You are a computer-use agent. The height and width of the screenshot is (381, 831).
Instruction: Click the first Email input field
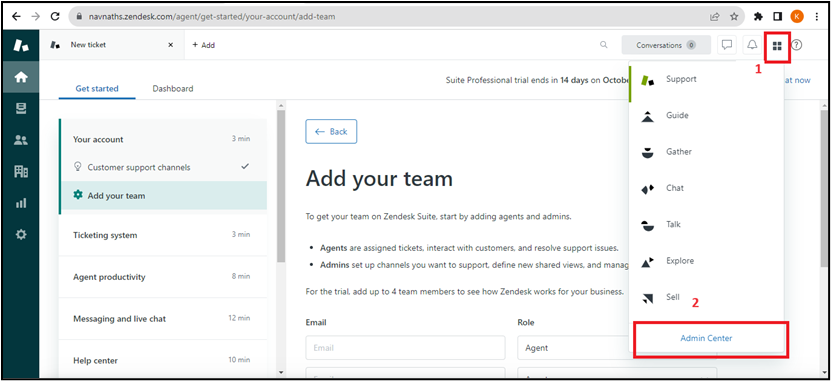pyautogui.click(x=405, y=348)
